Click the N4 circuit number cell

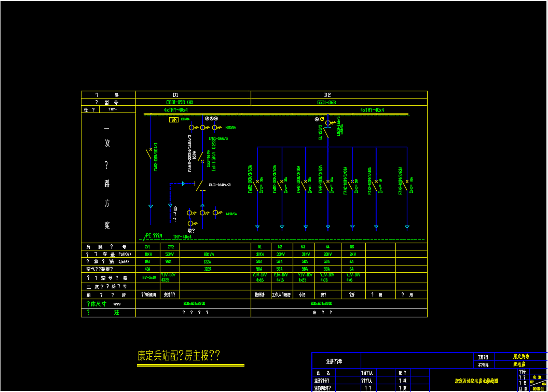327,247
